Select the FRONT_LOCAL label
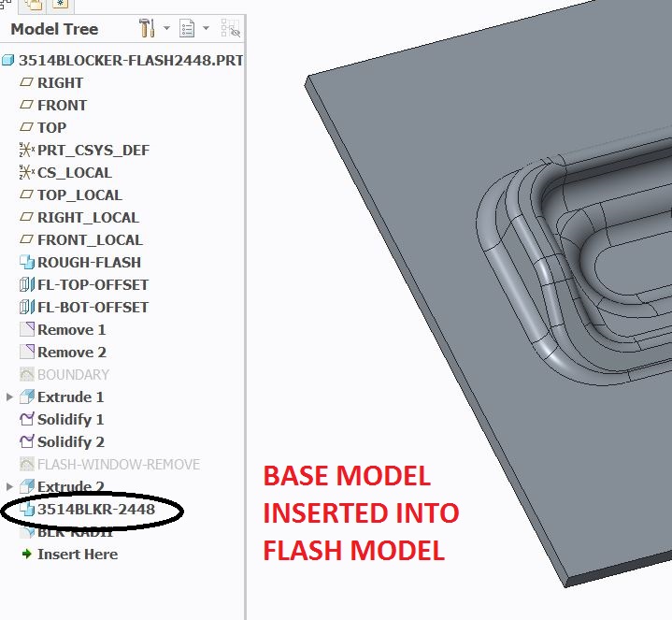Viewport: 672px width, 620px height. [x=90, y=239]
